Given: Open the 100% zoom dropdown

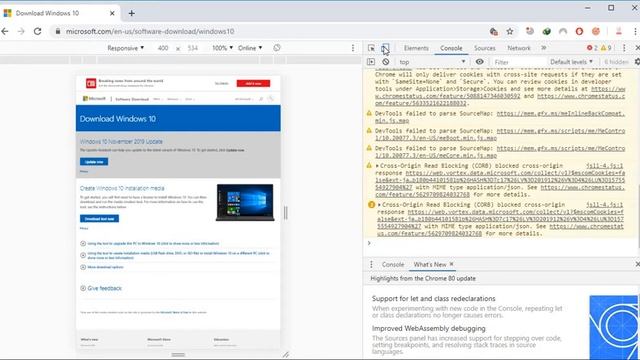Looking at the screenshot, I should (222, 48).
